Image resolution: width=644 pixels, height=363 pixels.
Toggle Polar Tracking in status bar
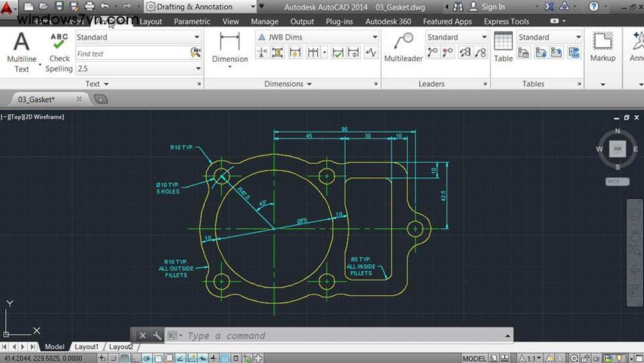click(x=147, y=358)
